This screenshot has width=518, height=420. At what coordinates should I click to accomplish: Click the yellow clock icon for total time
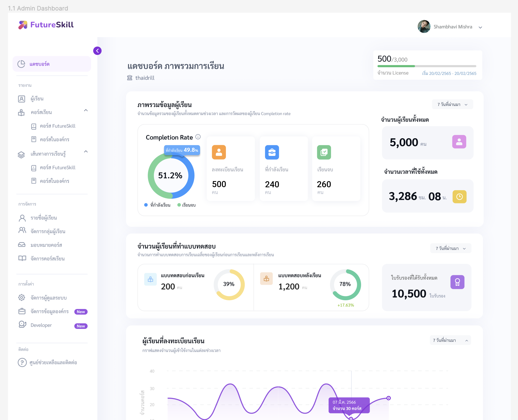coord(460,197)
